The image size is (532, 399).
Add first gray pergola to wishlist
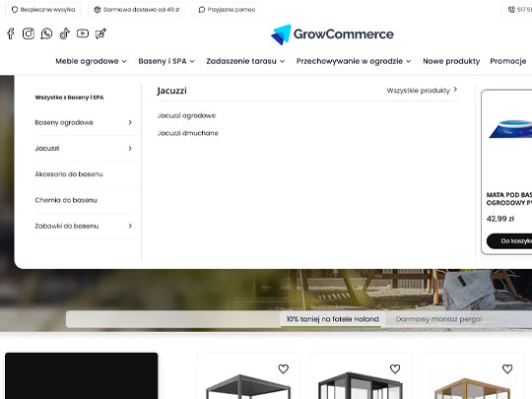click(284, 368)
